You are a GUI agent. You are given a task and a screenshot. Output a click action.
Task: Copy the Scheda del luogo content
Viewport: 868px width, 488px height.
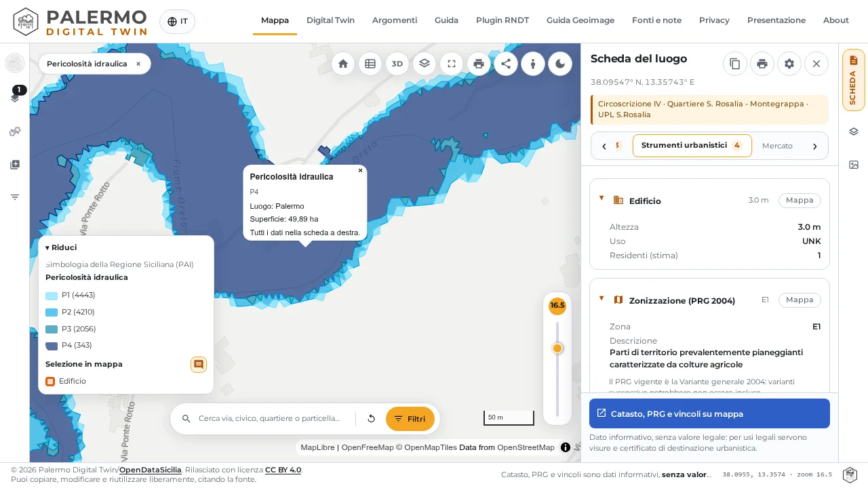[735, 64]
